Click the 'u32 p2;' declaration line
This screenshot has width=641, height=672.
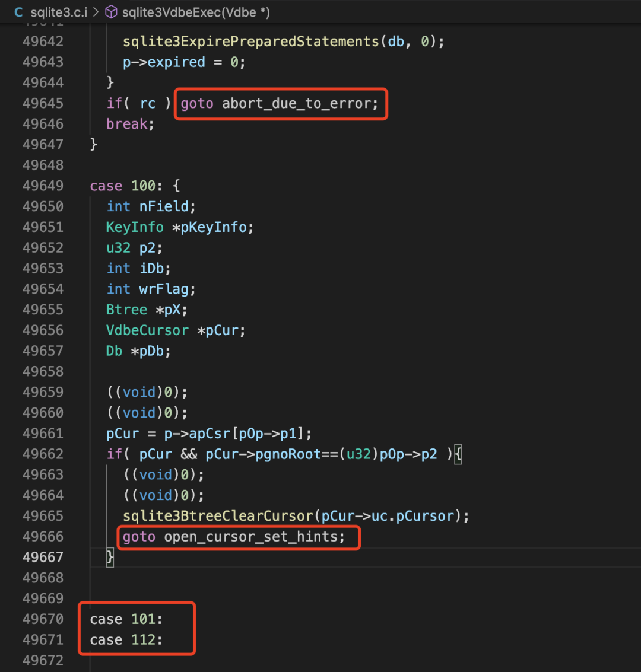coord(134,248)
